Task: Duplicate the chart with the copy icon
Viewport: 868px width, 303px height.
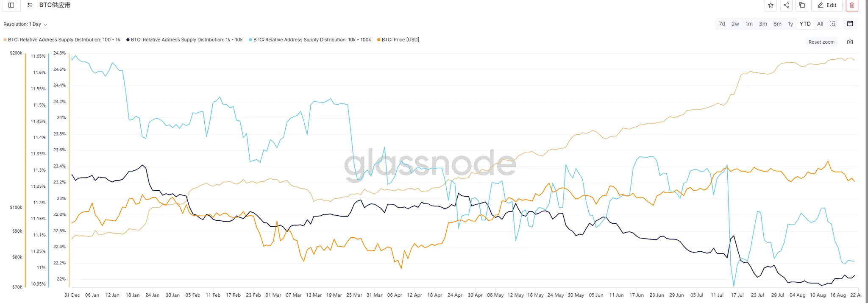Action: [802, 5]
